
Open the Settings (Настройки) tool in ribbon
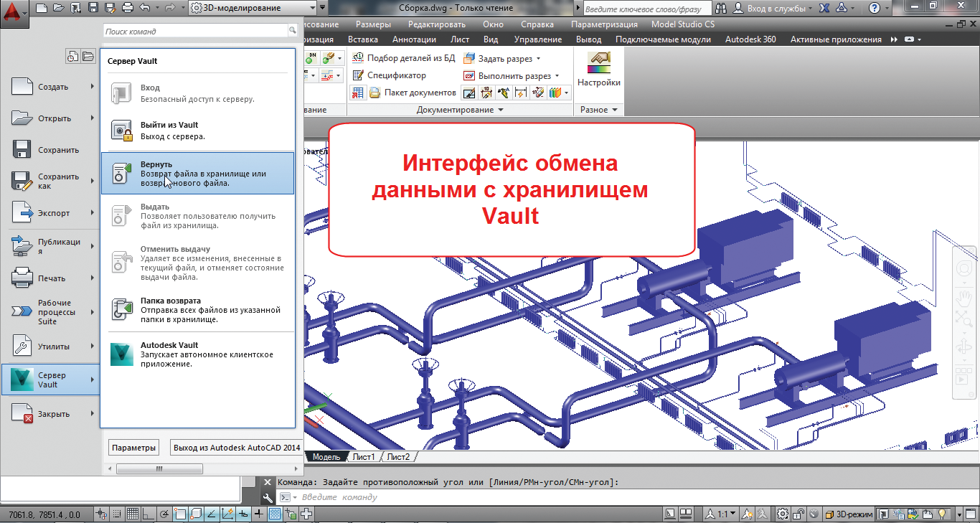pyautogui.click(x=598, y=69)
